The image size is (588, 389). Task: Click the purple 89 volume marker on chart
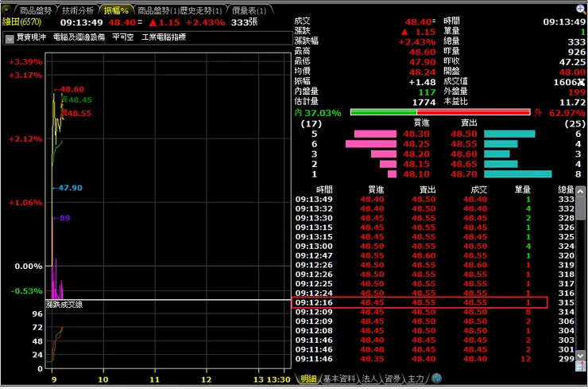[62, 218]
